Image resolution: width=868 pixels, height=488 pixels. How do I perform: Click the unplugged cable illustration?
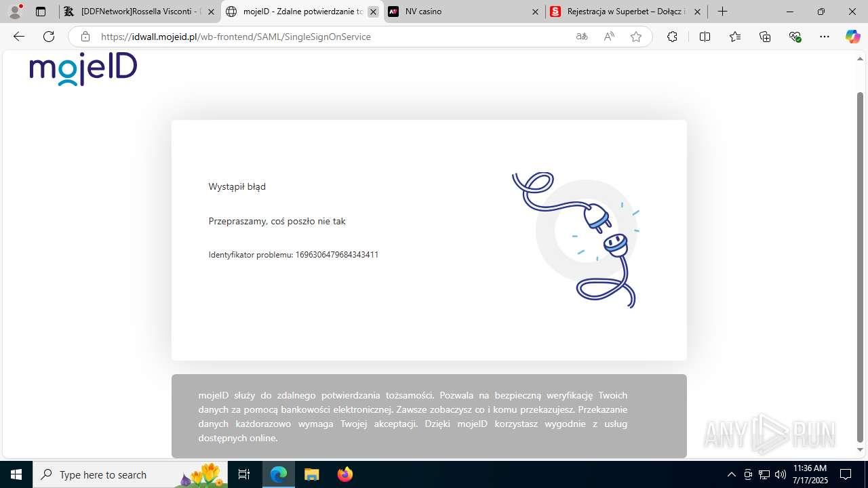click(576, 240)
